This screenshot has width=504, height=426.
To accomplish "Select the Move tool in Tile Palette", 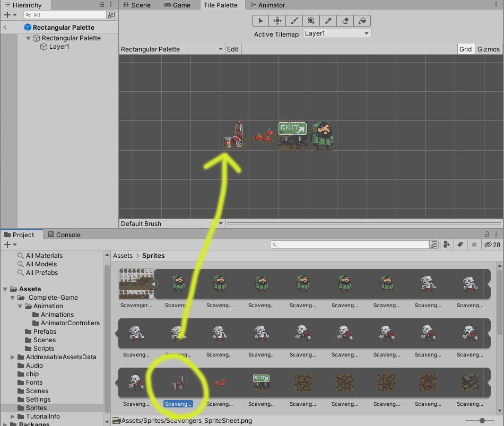I will (x=277, y=21).
